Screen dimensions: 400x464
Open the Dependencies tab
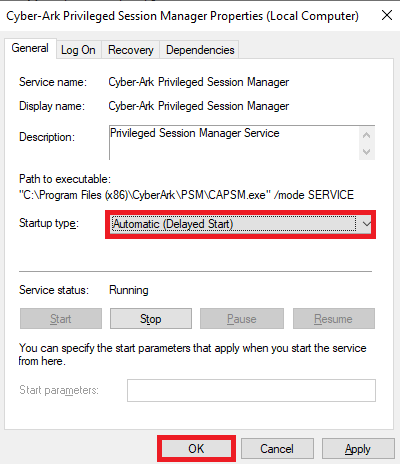pyautogui.click(x=200, y=50)
